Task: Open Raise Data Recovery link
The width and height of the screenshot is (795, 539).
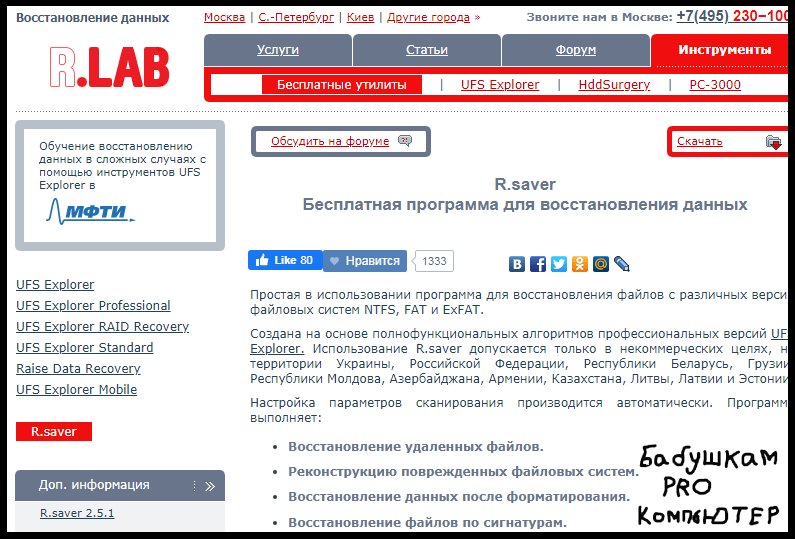Action: point(78,369)
